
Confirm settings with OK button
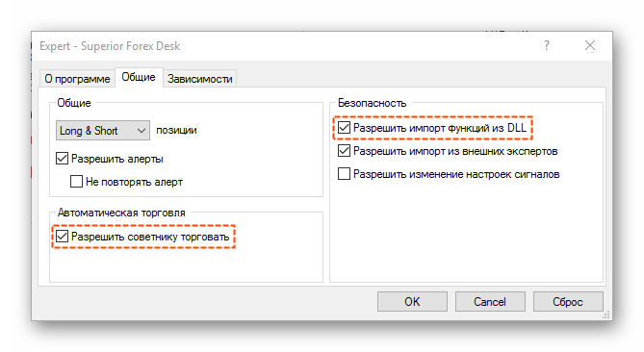point(412,302)
